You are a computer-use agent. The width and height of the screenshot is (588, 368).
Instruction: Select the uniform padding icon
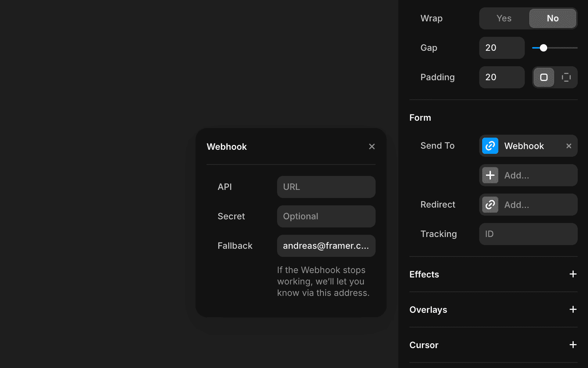(544, 77)
